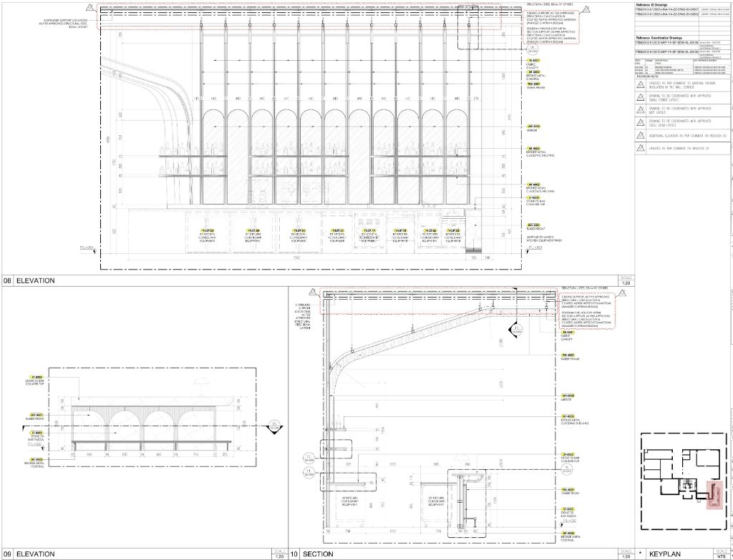Click revision triangle beside steel beam note
733x560 pixels.
click(641, 123)
